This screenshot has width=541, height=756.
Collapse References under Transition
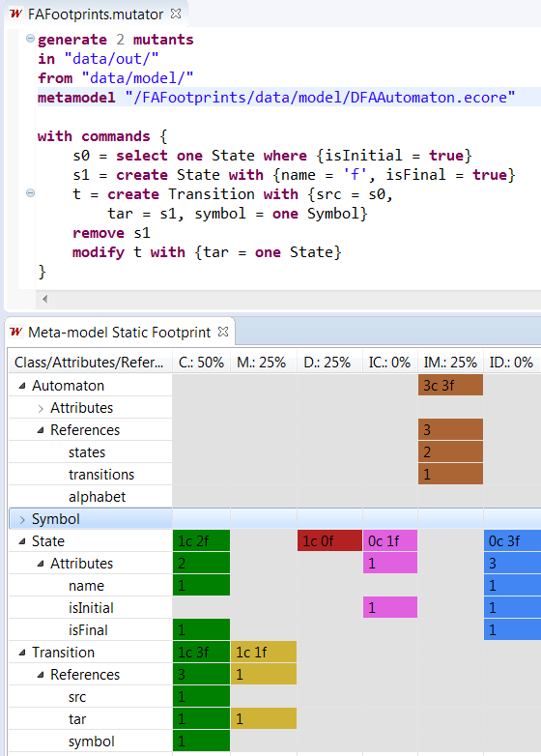click(x=41, y=675)
